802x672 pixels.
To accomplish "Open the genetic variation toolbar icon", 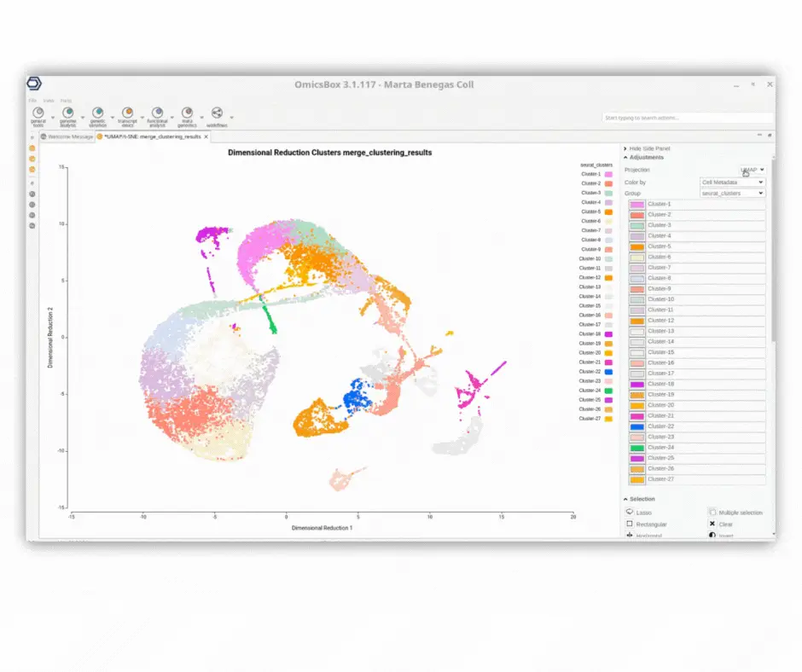I will pyautogui.click(x=98, y=113).
